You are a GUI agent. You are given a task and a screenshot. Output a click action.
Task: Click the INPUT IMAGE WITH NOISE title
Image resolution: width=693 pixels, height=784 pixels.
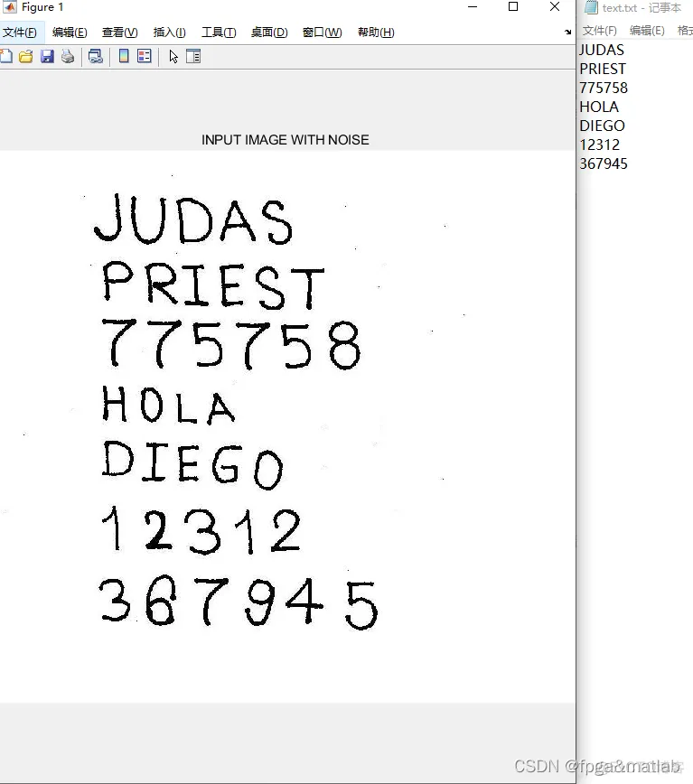click(285, 140)
